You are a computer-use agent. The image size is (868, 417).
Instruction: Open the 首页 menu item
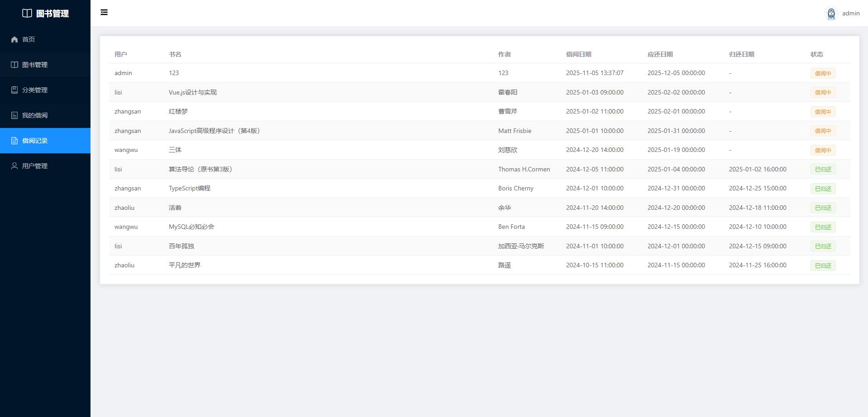point(29,39)
